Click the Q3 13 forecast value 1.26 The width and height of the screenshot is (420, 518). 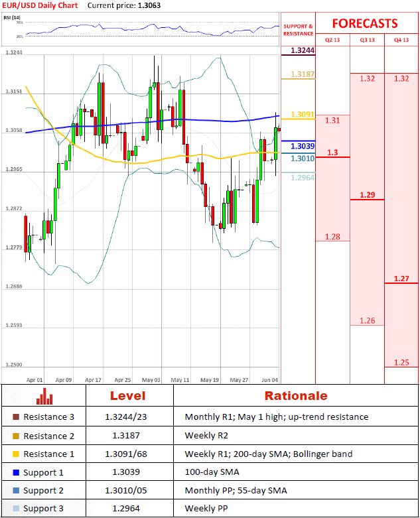pyautogui.click(x=367, y=320)
